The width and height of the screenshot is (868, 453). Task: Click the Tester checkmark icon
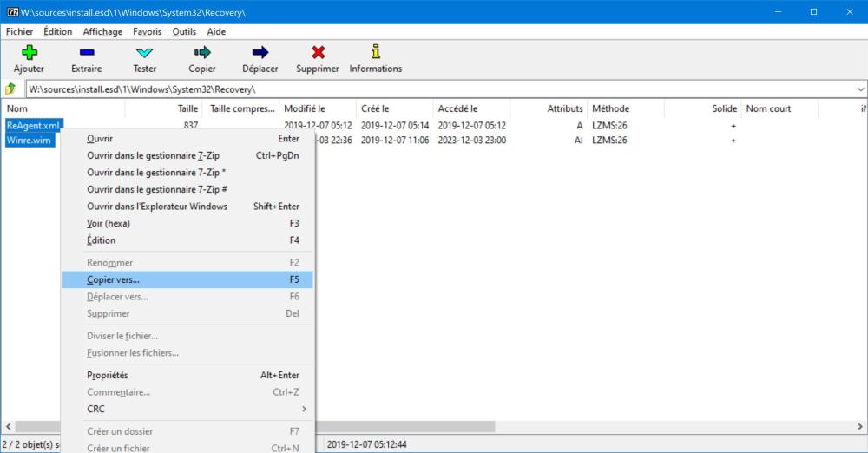point(144,53)
